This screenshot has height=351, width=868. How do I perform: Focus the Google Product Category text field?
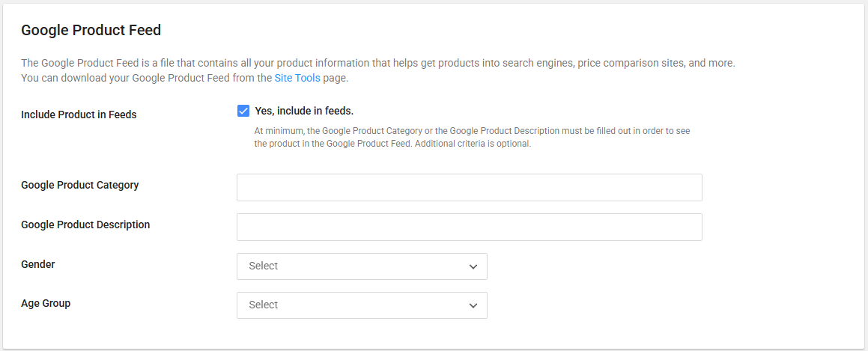tap(469, 188)
